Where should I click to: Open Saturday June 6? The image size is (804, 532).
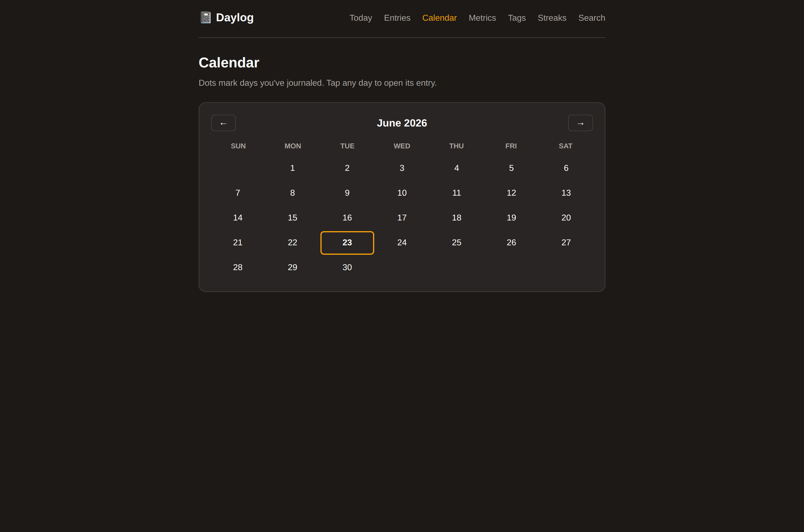[566, 168]
